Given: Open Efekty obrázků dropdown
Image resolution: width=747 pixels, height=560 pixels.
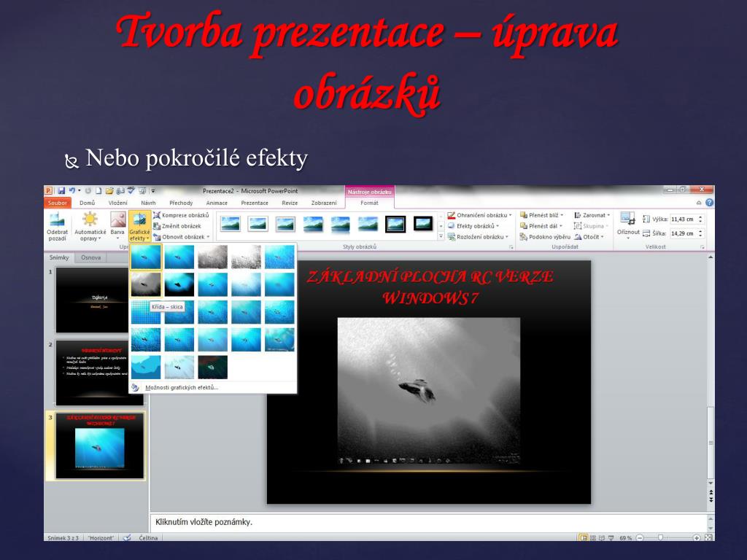Looking at the screenshot, I should (473, 226).
